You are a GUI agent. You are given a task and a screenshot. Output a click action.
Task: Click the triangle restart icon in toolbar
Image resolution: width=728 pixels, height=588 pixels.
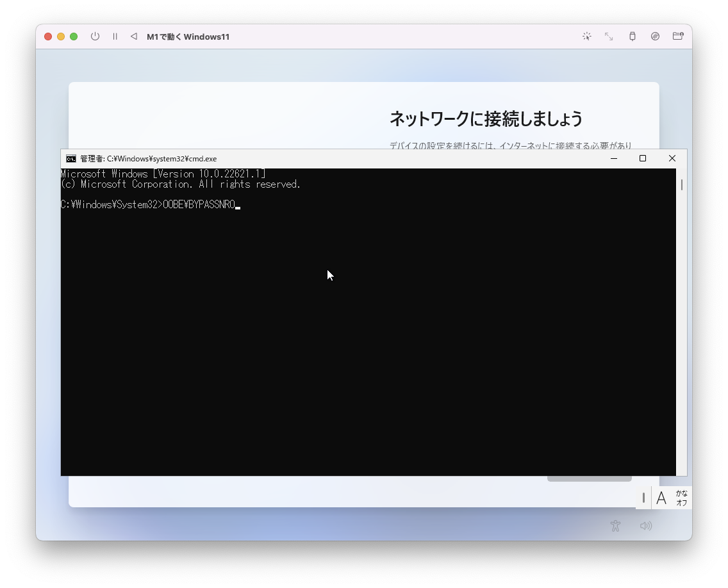click(134, 37)
